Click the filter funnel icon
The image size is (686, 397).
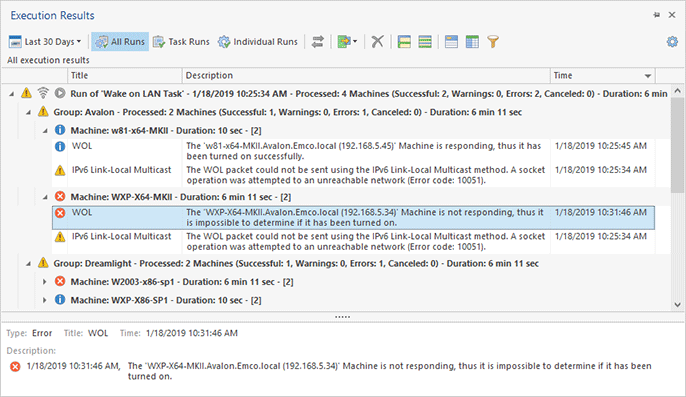493,42
